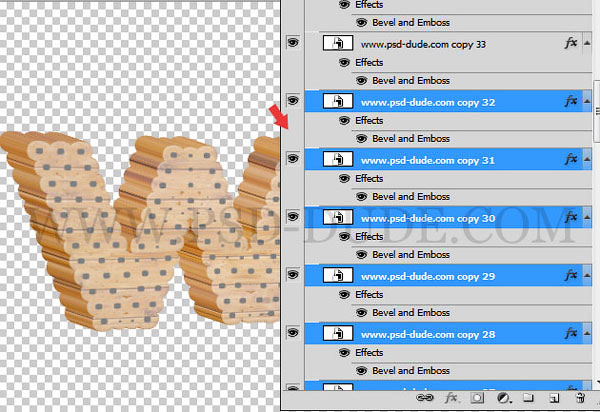Delete layer using the trash icon
The image size is (600, 412).
coord(580,398)
